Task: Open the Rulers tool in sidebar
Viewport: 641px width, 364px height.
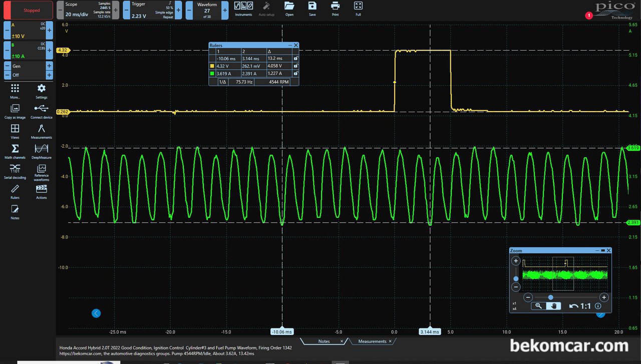Action: [x=15, y=191]
